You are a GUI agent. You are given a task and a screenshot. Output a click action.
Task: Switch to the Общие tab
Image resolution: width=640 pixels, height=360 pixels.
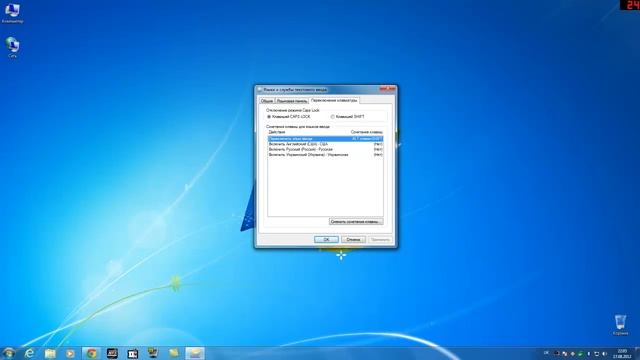(x=267, y=101)
